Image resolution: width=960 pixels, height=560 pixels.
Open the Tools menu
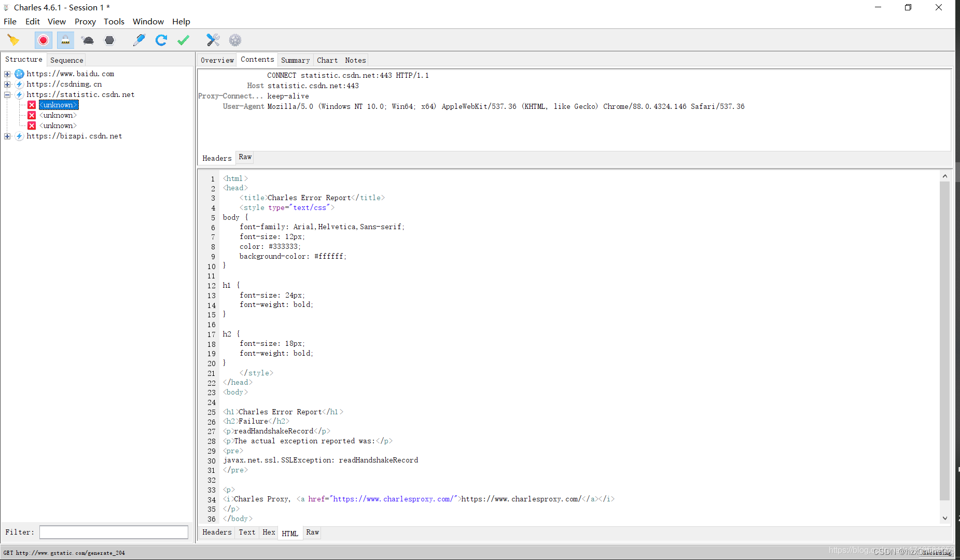[114, 21]
